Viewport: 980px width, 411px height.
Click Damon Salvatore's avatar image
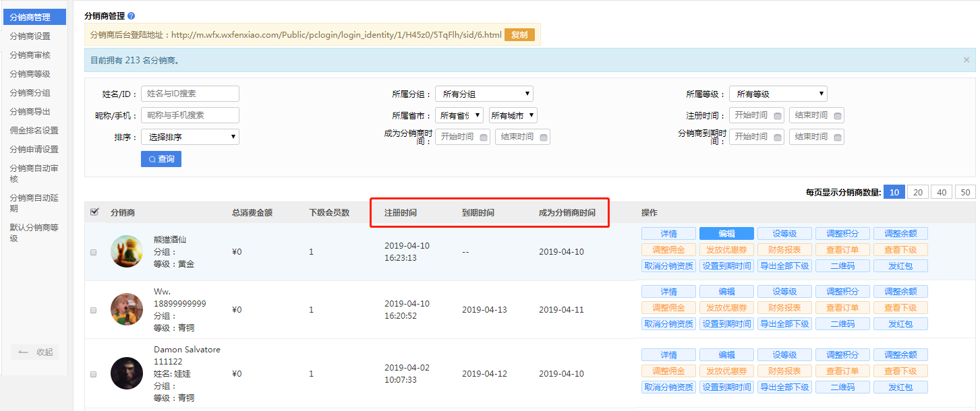click(126, 373)
